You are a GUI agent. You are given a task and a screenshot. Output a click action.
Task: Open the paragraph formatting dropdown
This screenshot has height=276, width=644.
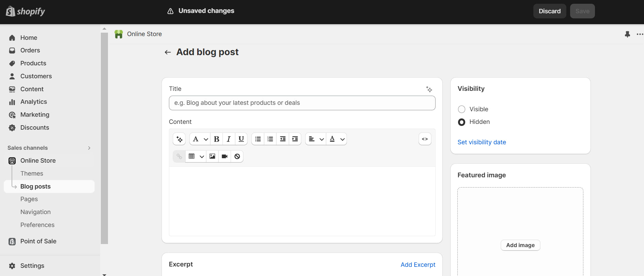tap(200, 139)
